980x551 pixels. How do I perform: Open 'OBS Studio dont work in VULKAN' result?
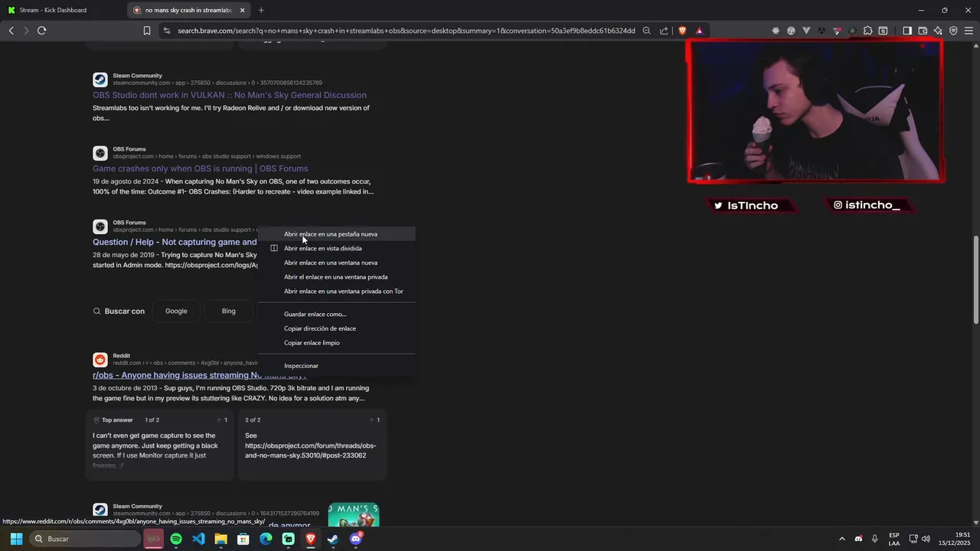[230, 95]
